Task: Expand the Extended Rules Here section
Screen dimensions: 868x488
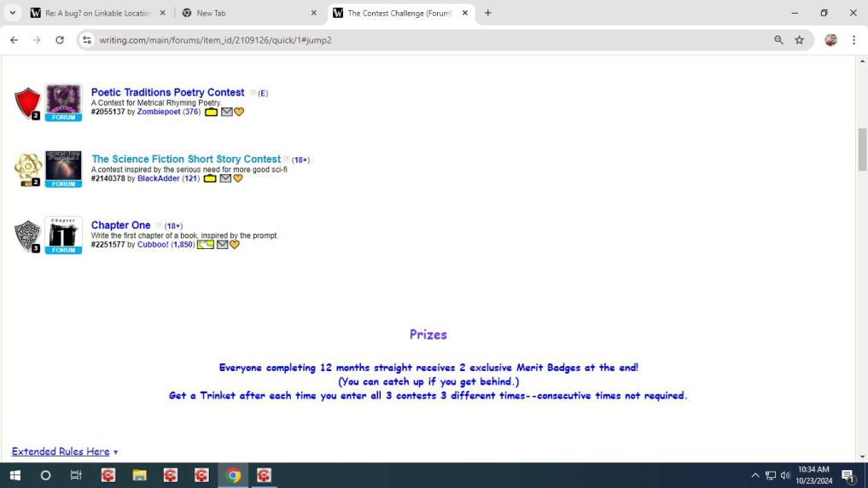Action: tap(65, 451)
